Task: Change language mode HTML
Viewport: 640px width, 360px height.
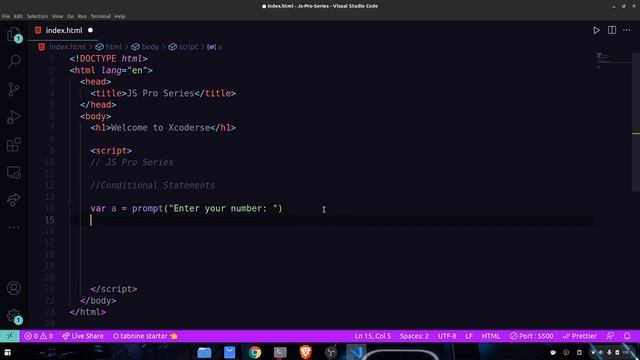Action: [x=491, y=336]
